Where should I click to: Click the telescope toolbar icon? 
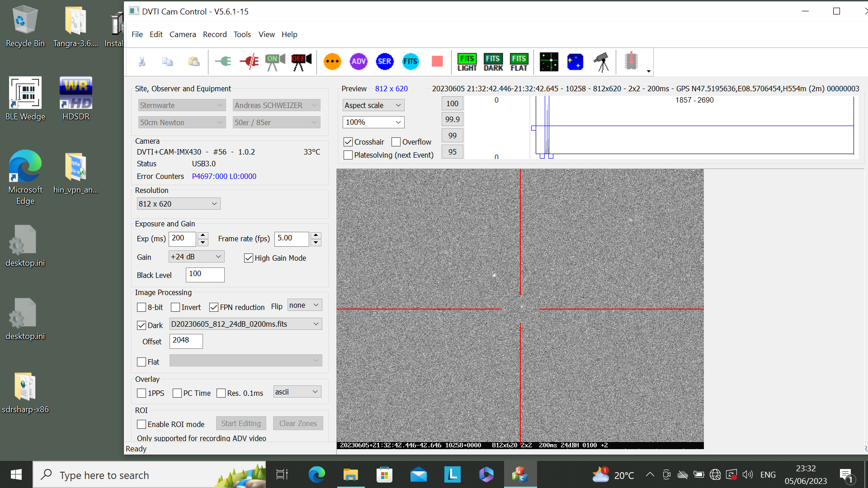point(602,62)
